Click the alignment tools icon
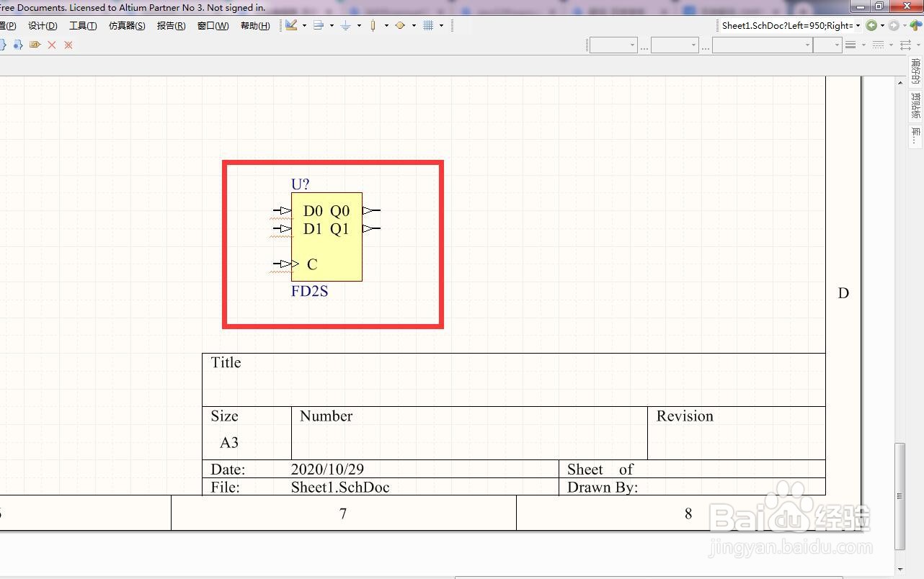Screen dimensions: 924x579 tap(319, 25)
